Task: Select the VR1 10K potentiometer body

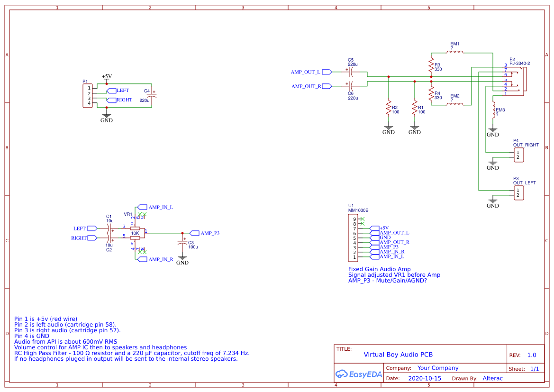Action: click(136, 233)
